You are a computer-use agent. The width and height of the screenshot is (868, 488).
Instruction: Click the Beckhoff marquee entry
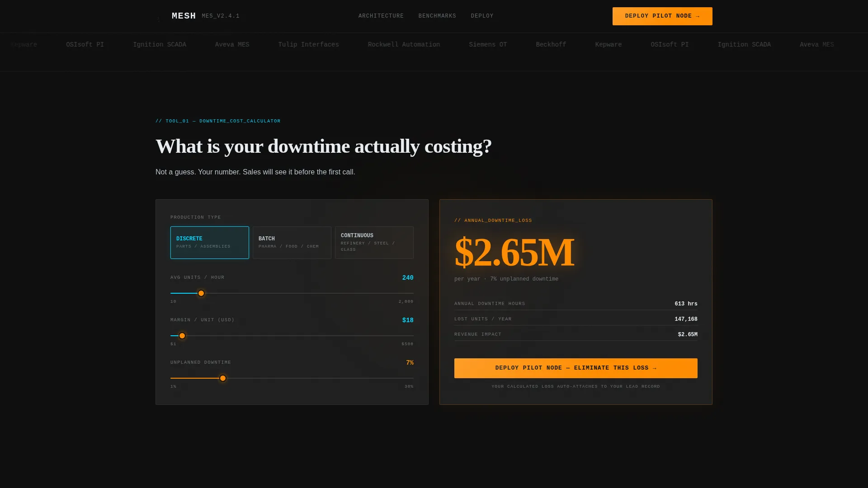551,45
